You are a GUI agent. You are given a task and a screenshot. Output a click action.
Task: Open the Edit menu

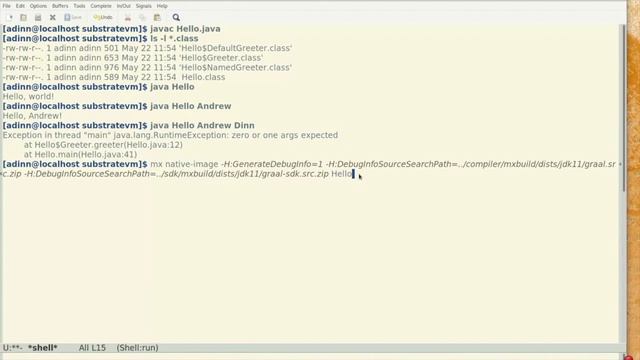[x=20, y=6]
